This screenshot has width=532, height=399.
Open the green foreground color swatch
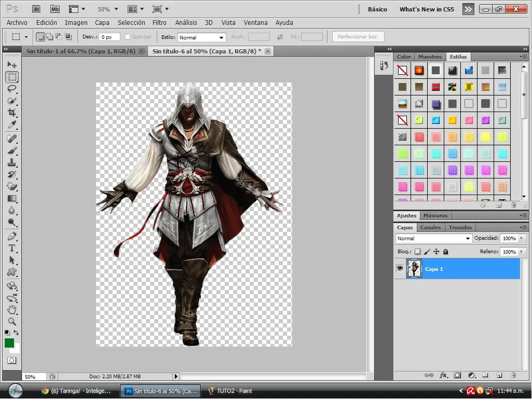click(9, 343)
